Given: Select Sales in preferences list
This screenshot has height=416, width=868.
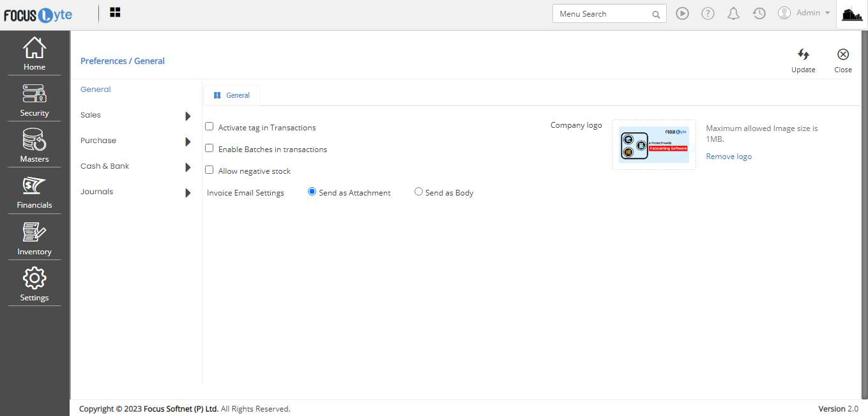Looking at the screenshot, I should pos(91,115).
